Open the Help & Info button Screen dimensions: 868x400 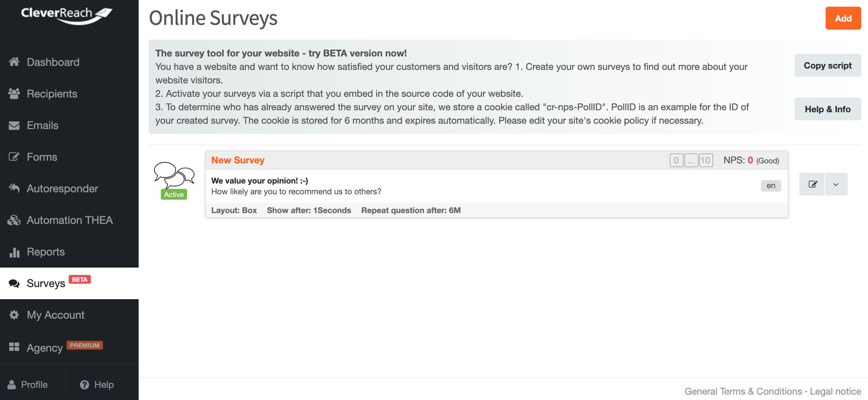pos(828,109)
